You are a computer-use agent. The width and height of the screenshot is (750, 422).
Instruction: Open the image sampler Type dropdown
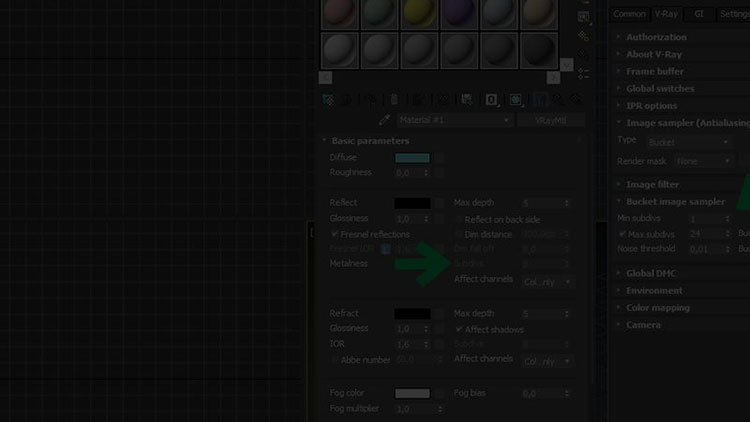(x=688, y=142)
